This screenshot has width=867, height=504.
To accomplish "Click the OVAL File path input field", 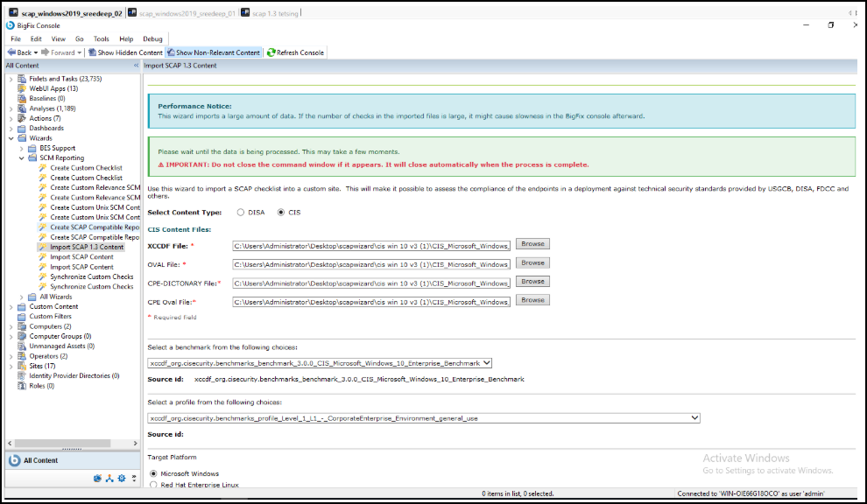I will click(x=368, y=263).
